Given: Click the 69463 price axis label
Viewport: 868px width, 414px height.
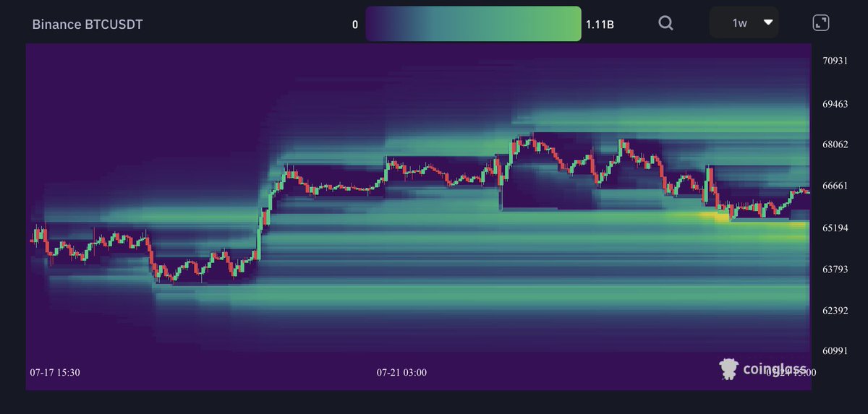Looking at the screenshot, I should point(835,104).
